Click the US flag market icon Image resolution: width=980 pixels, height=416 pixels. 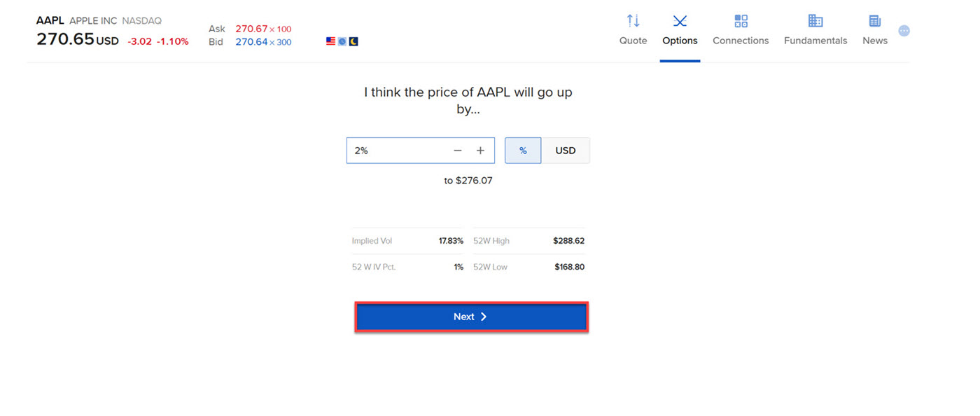pos(330,41)
